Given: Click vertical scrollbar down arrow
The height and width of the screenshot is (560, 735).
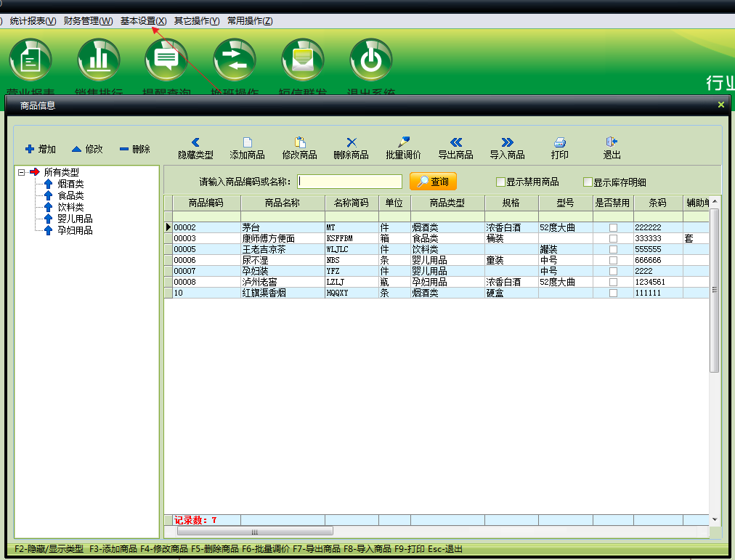Looking at the screenshot, I should coord(715,519).
